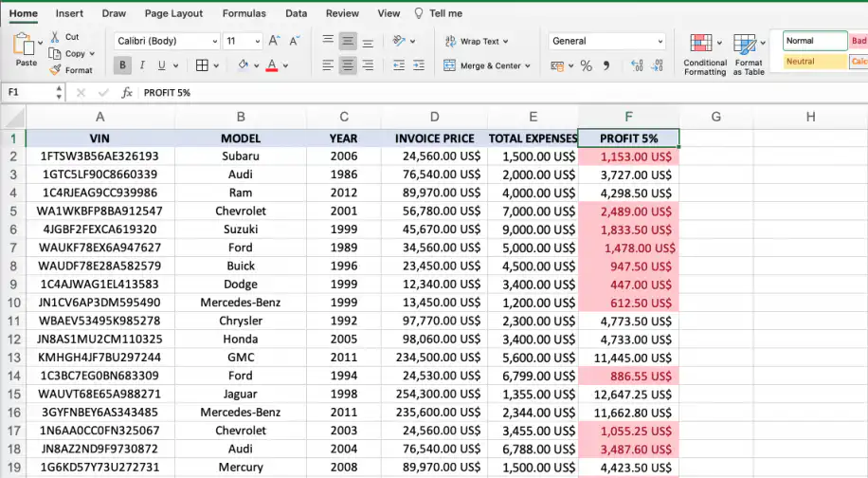Screen dimensions: 868x478
Task: Click the Cut scissors icon
Action: [55, 37]
